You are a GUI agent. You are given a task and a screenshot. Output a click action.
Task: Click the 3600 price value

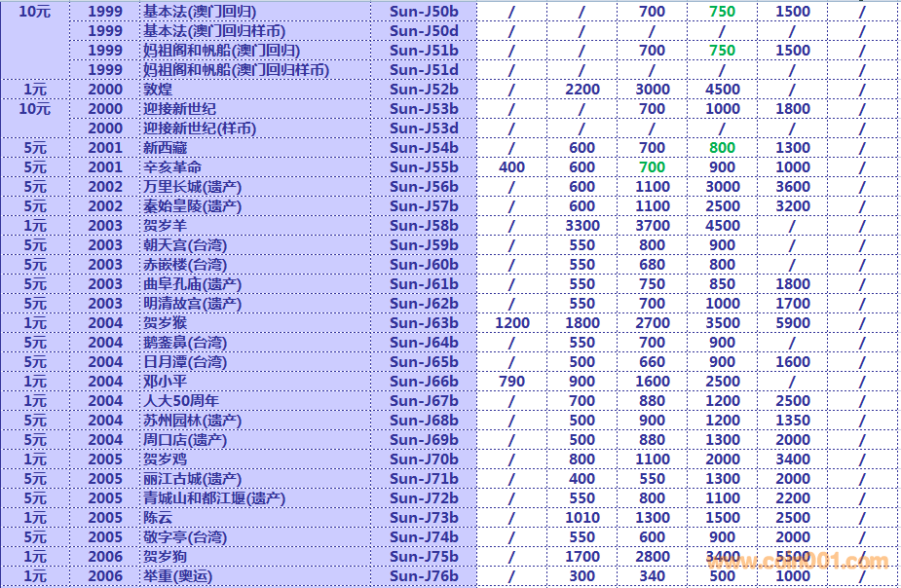792,187
